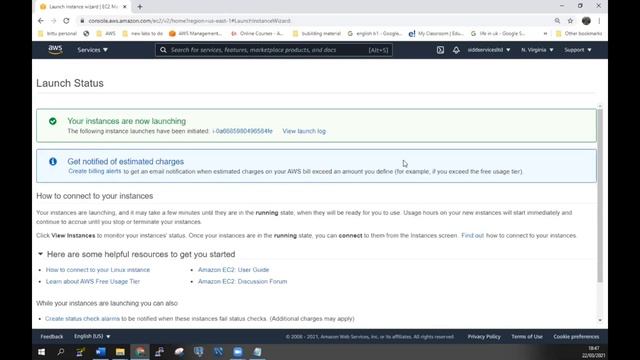The height and width of the screenshot is (360, 640).
Task: Open Windows taskbar search
Action: (61, 352)
